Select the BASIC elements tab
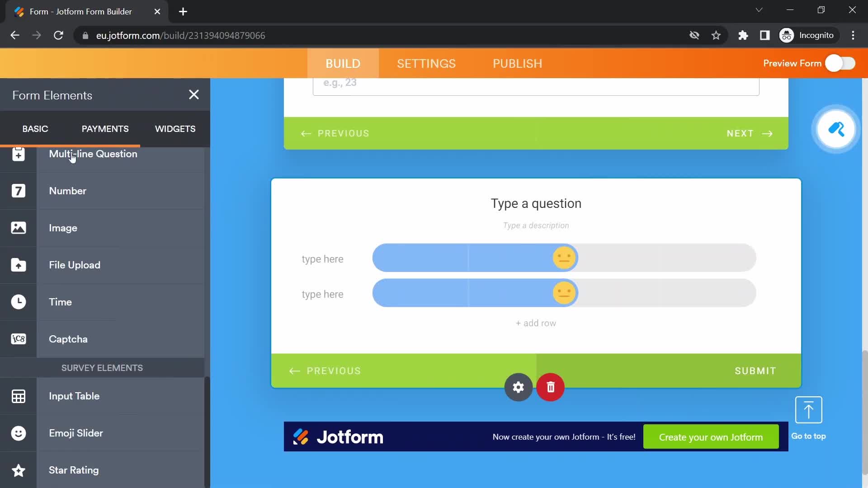 (34, 129)
